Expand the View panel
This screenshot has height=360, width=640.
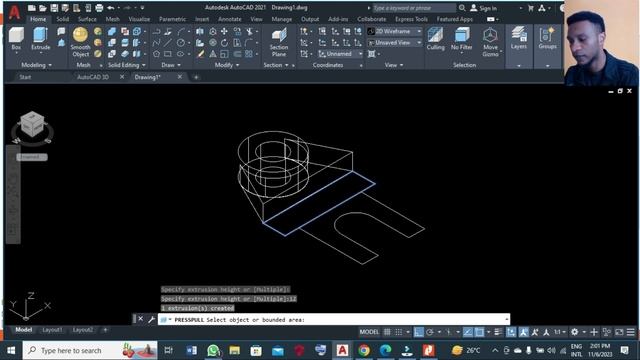(394, 65)
